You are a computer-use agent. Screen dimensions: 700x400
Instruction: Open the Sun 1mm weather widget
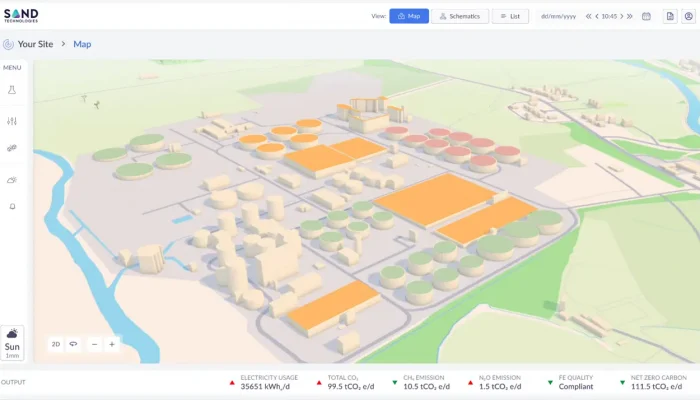13,342
